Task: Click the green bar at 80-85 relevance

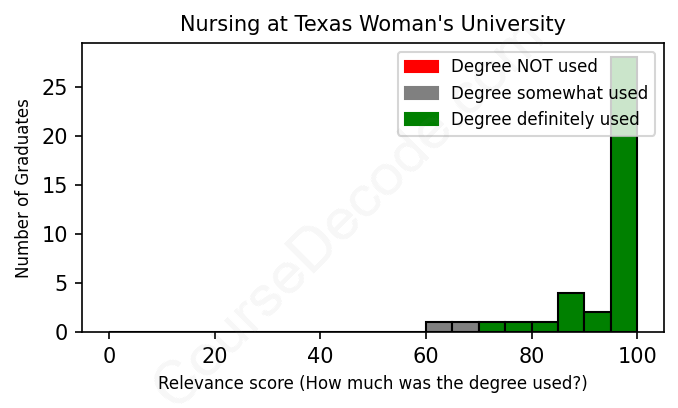Action: (x=545, y=327)
